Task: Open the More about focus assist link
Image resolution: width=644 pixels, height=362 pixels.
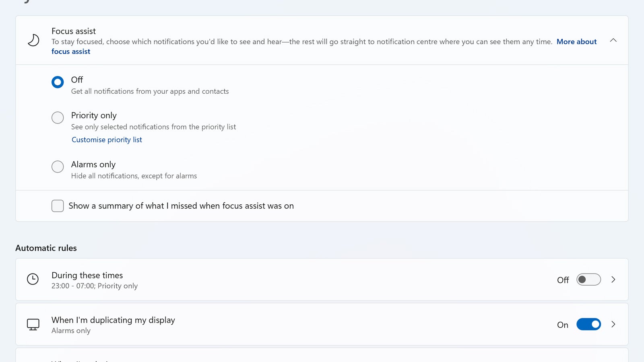Action: (x=576, y=42)
